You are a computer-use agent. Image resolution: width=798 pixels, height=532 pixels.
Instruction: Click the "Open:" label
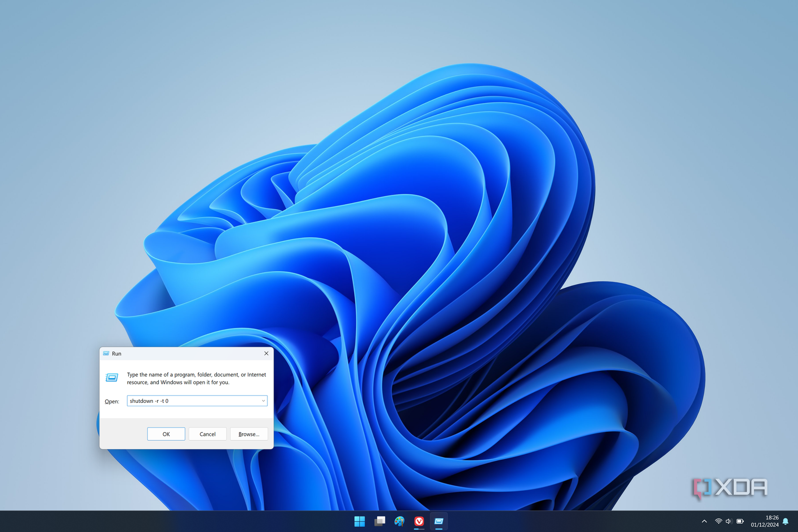pyautogui.click(x=112, y=401)
